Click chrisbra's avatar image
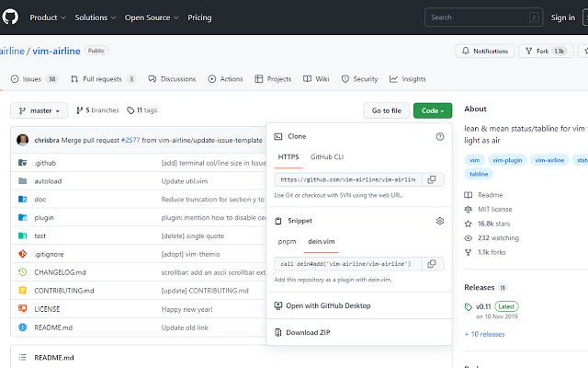This screenshot has height=368, width=588. pos(22,140)
